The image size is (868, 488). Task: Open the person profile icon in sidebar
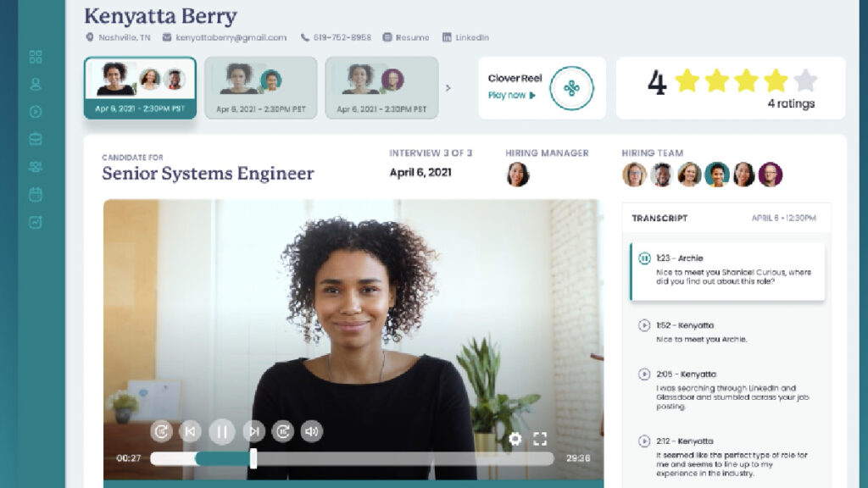[x=36, y=84]
